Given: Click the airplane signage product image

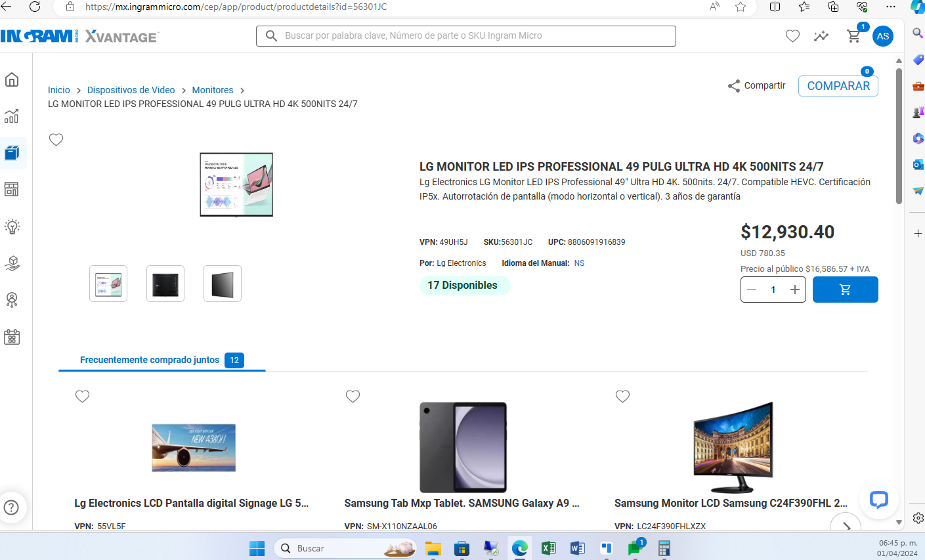Looking at the screenshot, I should (194, 448).
